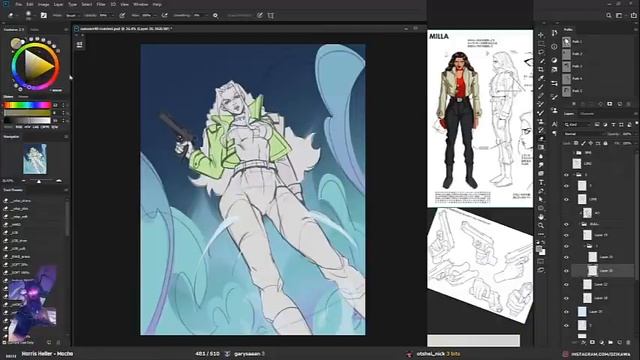Collapse layer group 1 above Layer 35
Viewport: 640px width, 360px height.
coord(584,246)
